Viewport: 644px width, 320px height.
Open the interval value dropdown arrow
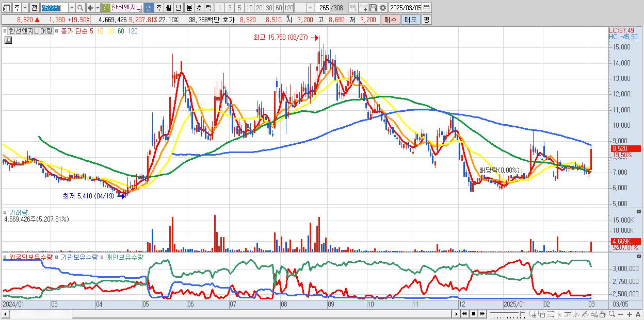coord(310,8)
